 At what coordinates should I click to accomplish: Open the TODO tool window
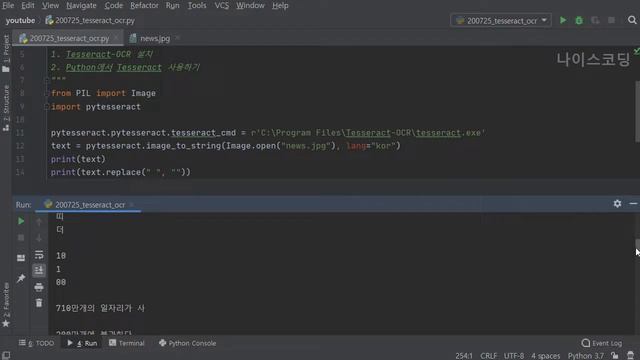[x=36, y=343]
